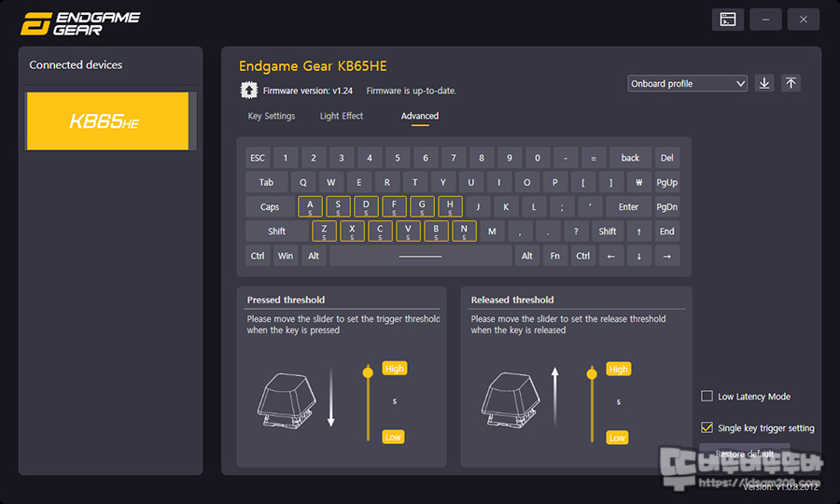This screenshot has width=840, height=504.
Task: Select the left Shift key on keyboard layout
Action: (x=277, y=231)
